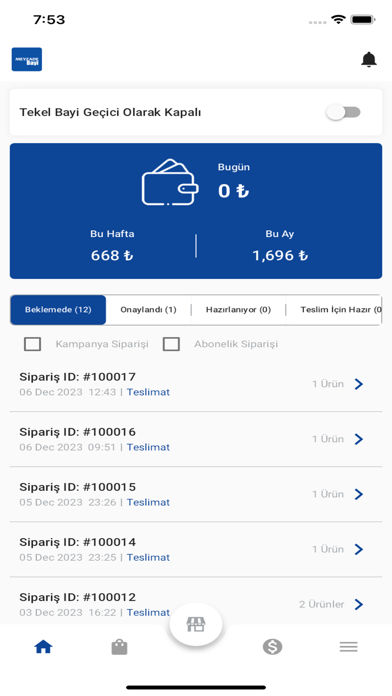Tap the Bugün 0 ₺ amount
Image resolution: width=392 pixels, height=696 pixels.
tap(234, 191)
